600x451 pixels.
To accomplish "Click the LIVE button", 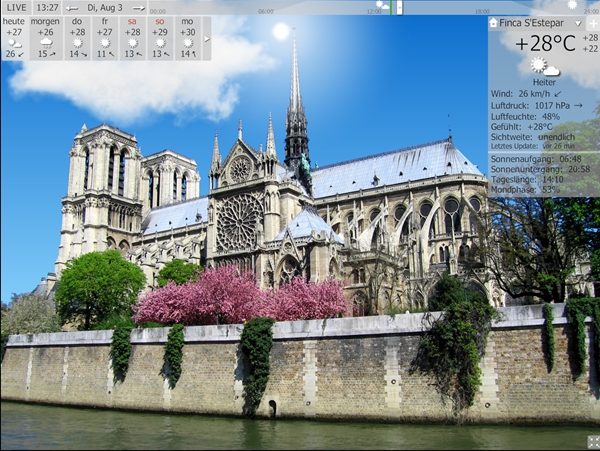I will point(16,7).
